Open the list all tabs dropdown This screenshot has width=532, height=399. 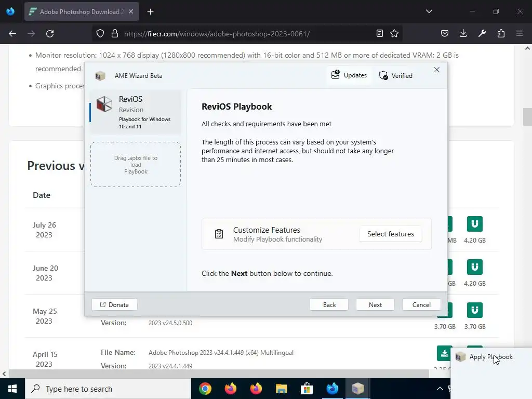[x=429, y=11]
